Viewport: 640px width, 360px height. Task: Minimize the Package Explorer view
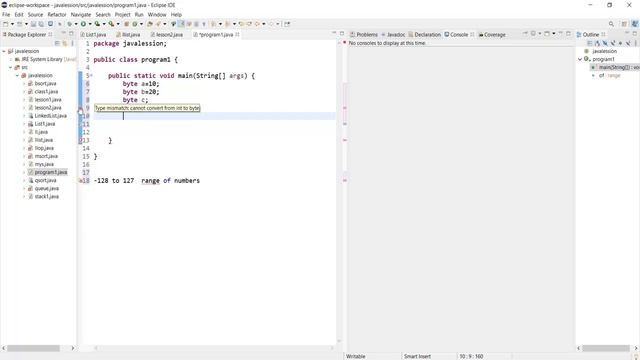pyautogui.click(x=64, y=33)
